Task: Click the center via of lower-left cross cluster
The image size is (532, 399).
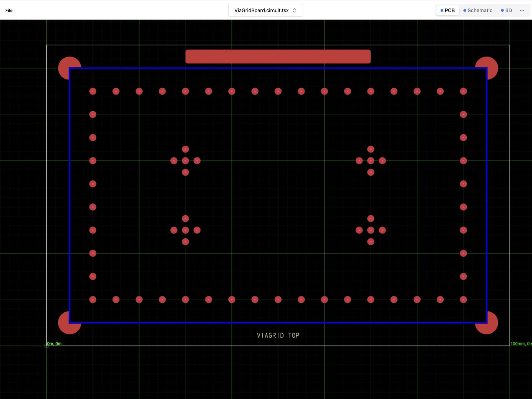Action: pos(185,230)
